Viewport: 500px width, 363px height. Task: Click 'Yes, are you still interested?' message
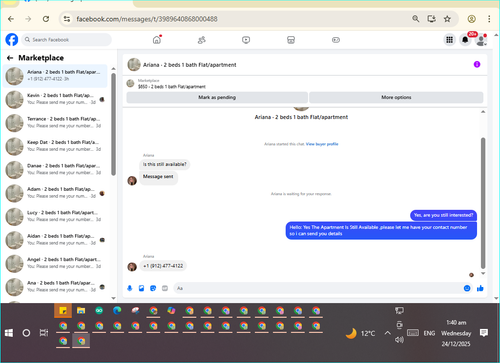pyautogui.click(x=443, y=215)
